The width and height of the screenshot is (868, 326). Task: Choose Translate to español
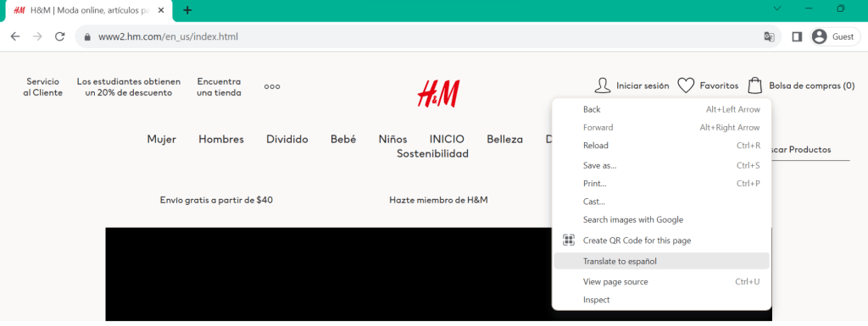pos(661,262)
